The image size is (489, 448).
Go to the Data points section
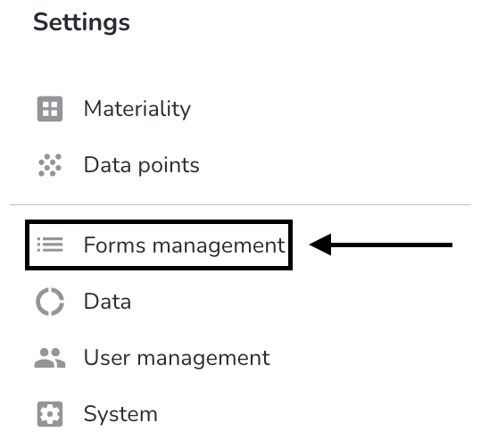click(142, 165)
